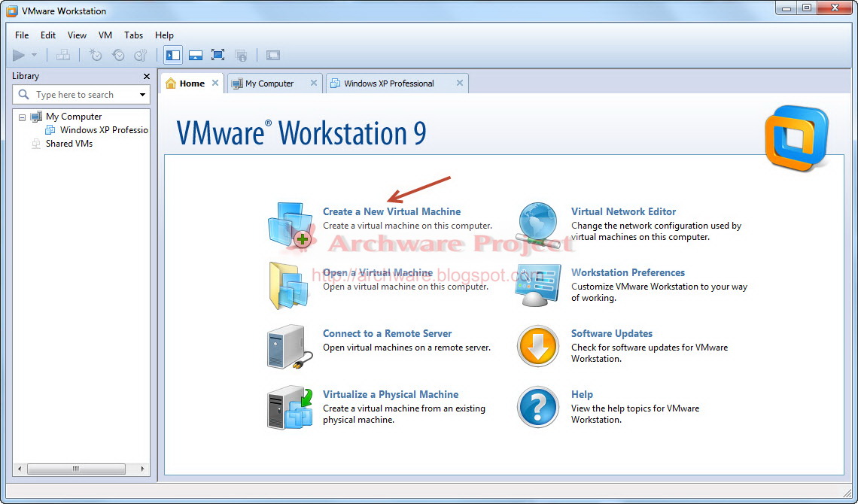This screenshot has width=858, height=504.
Task: Click the search magnifier icon in Library
Action: pos(23,95)
